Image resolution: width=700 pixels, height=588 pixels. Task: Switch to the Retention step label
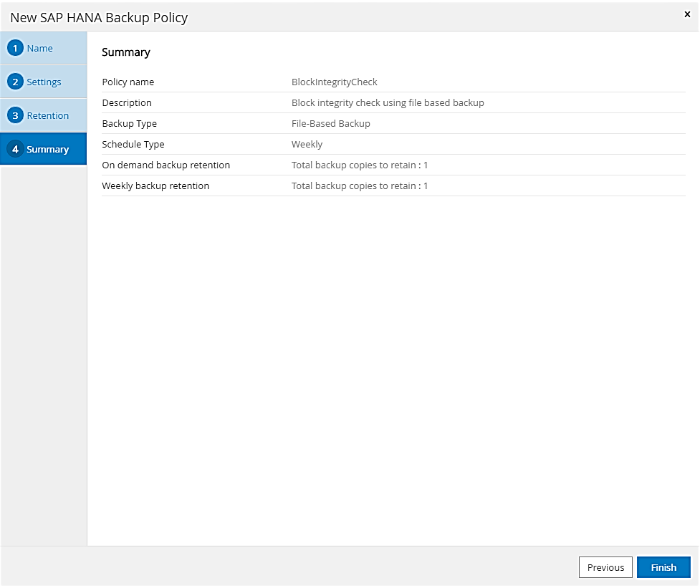pos(48,115)
